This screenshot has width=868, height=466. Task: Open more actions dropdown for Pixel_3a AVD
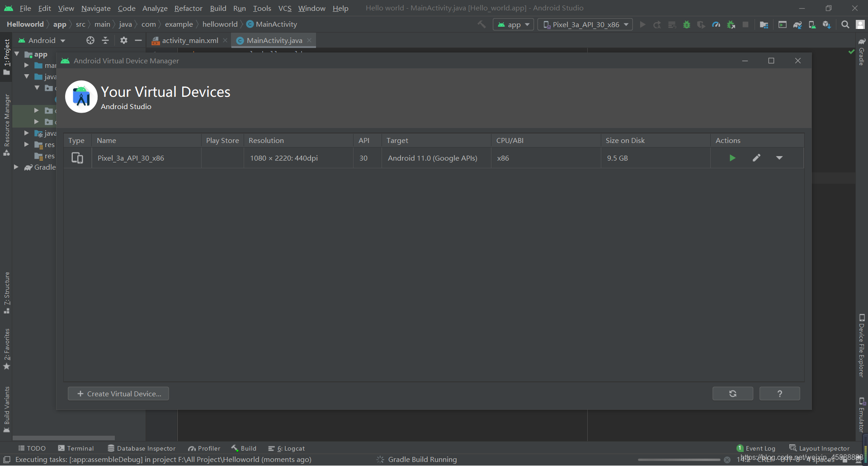click(x=779, y=158)
